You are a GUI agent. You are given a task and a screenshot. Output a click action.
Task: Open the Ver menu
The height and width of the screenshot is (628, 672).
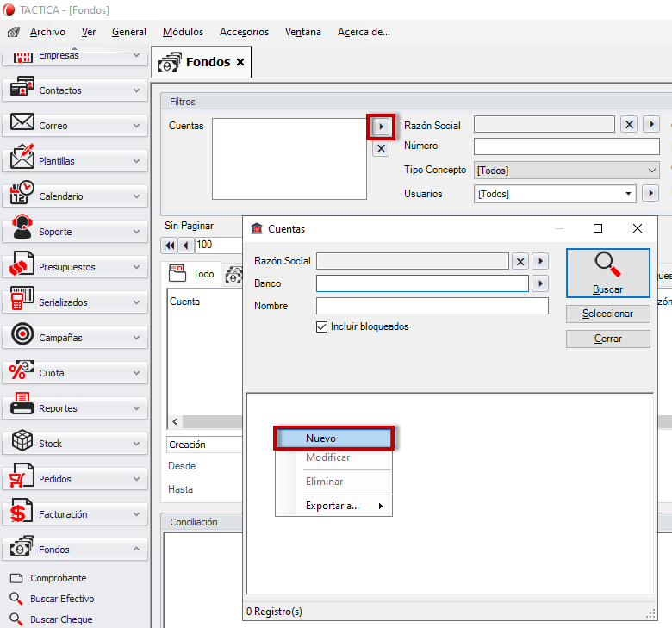click(89, 32)
